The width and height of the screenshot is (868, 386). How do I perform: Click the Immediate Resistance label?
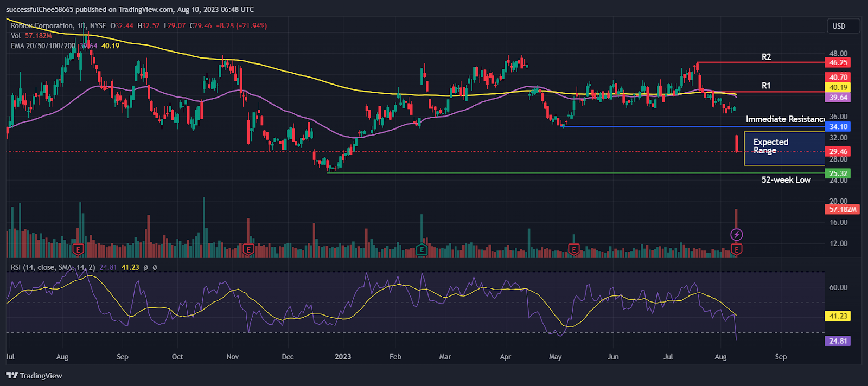785,119
